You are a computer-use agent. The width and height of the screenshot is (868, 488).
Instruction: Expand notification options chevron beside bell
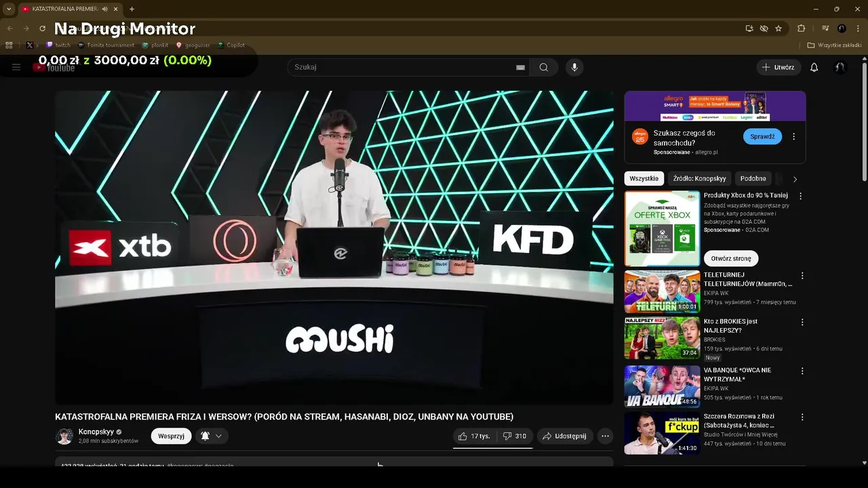click(218, 436)
